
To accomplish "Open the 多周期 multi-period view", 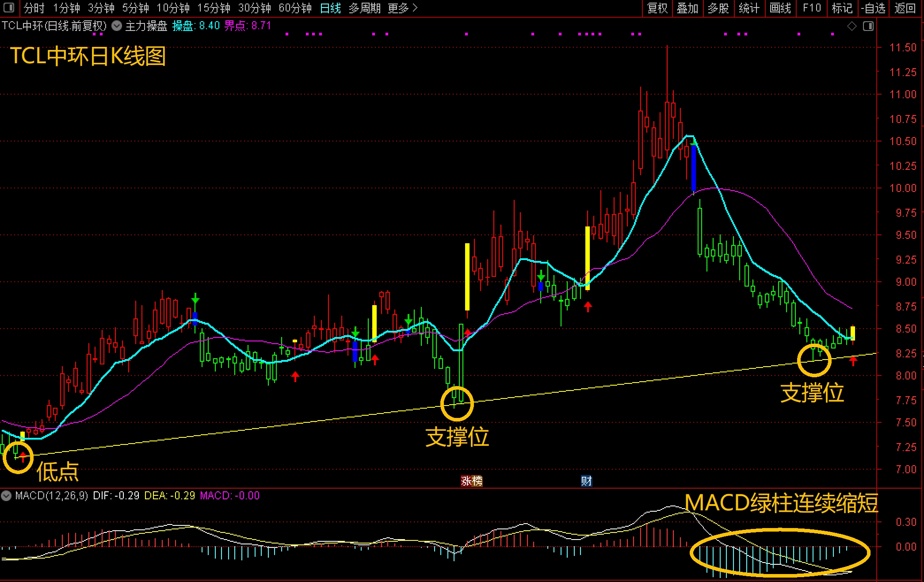I will [x=364, y=8].
